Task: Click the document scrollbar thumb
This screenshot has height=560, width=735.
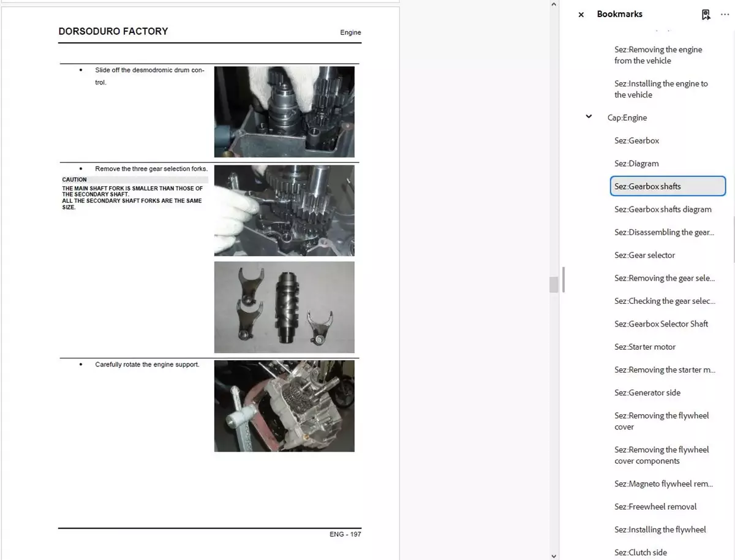Action: pyautogui.click(x=554, y=284)
